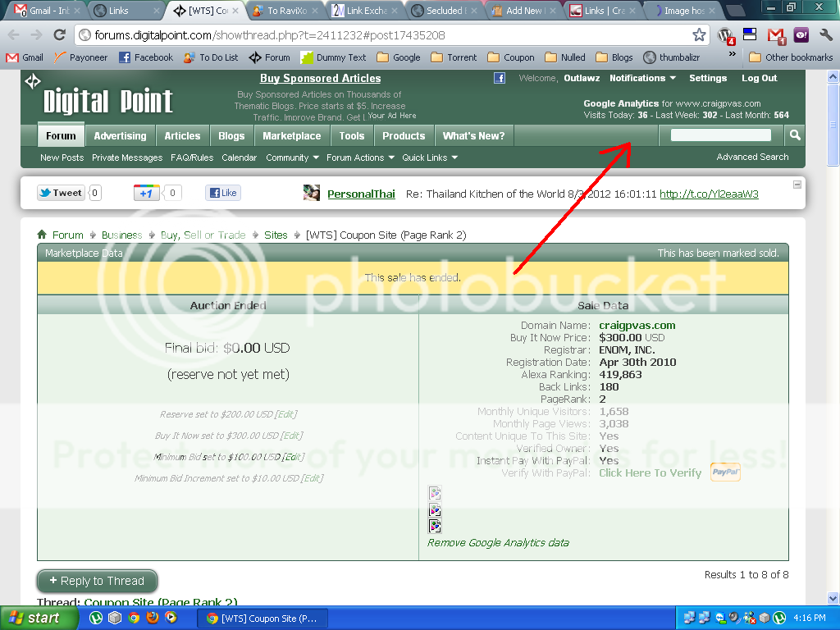Open the Gmail bookmark in bookmarks bar

click(x=25, y=57)
